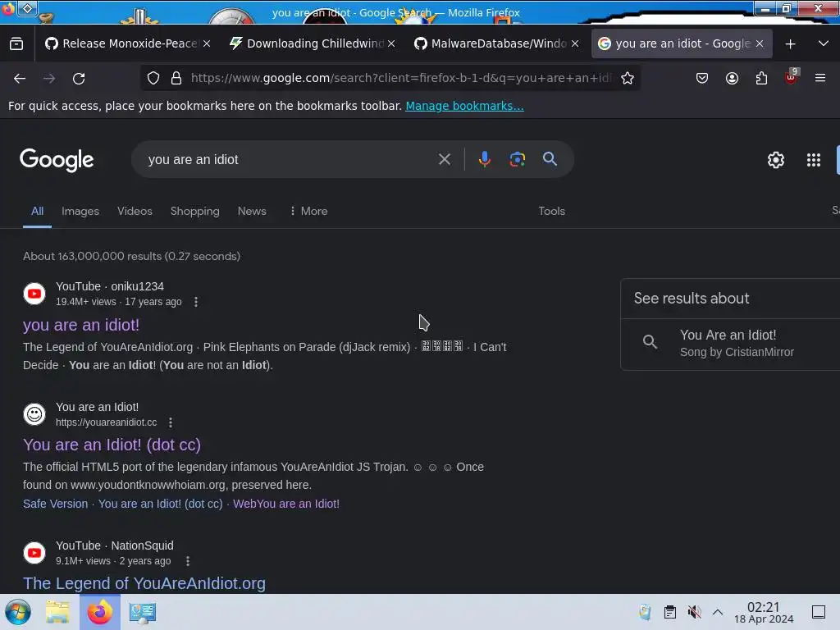Open Firefox application hamburger menu

click(x=820, y=78)
